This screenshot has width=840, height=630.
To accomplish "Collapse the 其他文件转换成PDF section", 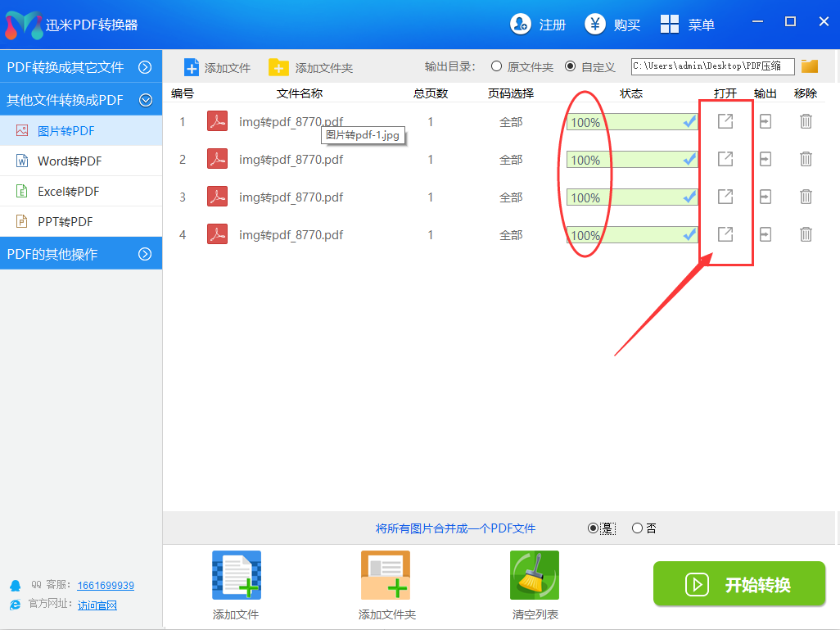I will click(81, 99).
